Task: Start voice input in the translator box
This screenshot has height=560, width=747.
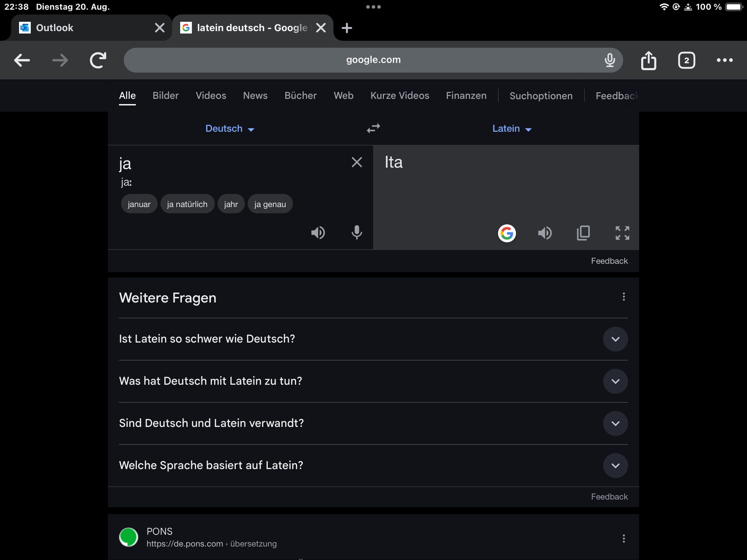Action: (x=356, y=233)
